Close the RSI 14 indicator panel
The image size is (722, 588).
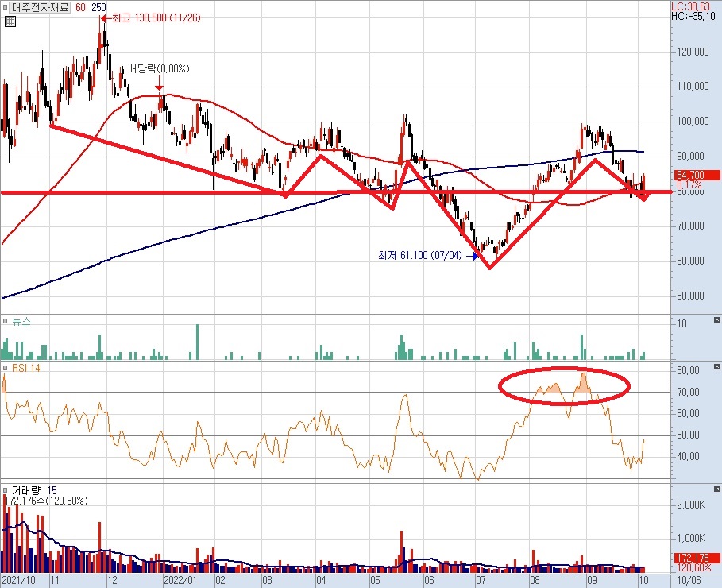pyautogui.click(x=717, y=367)
